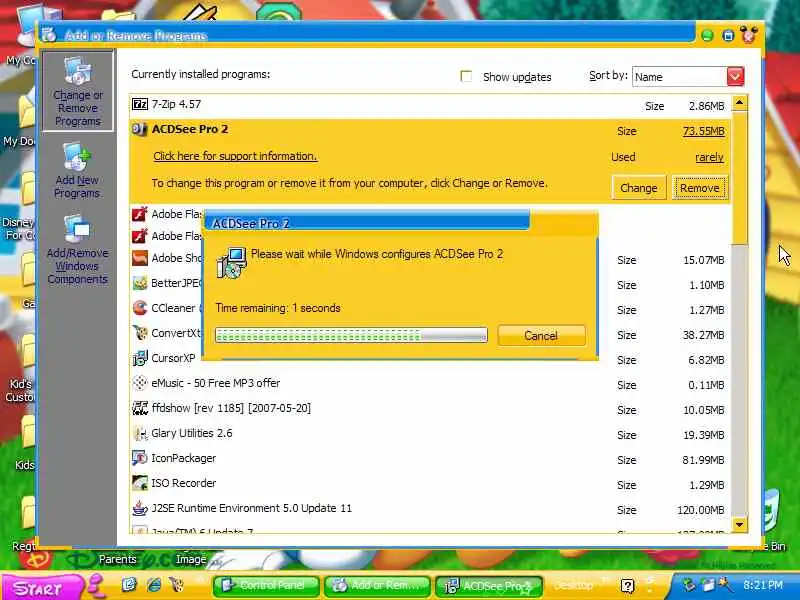The image size is (800, 600).
Task: Click the 120.00MB size value for J2SE
Action: 701,510
